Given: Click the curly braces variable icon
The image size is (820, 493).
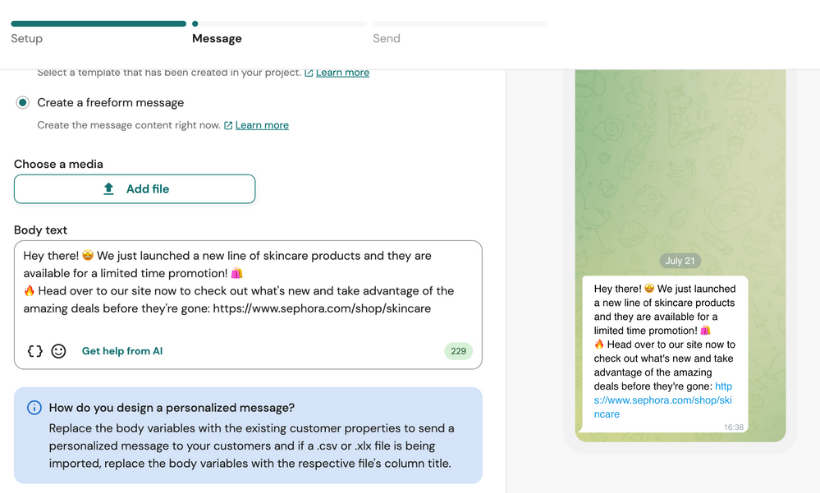Looking at the screenshot, I should [35, 351].
